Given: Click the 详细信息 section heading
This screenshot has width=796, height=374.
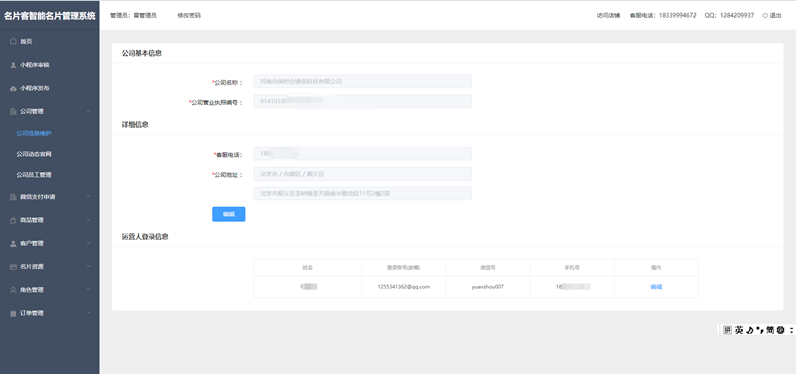Looking at the screenshot, I should point(135,124).
